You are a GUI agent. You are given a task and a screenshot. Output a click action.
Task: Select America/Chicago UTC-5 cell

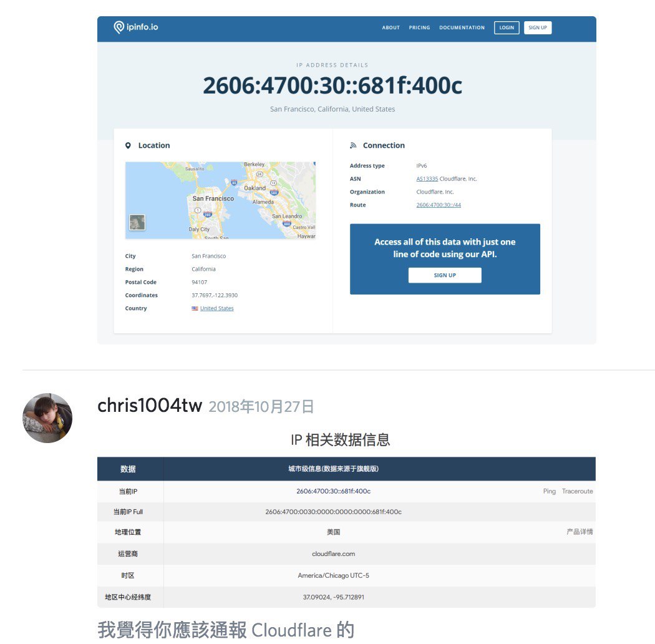click(333, 575)
